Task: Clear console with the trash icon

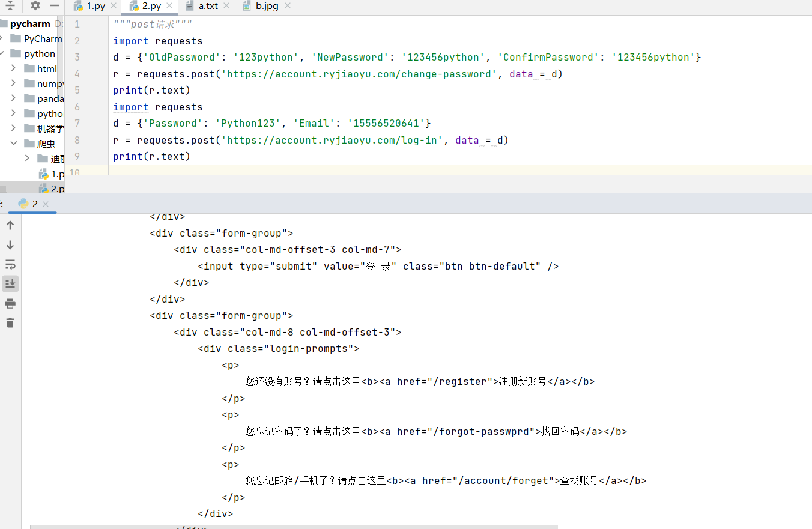Action: click(x=10, y=323)
